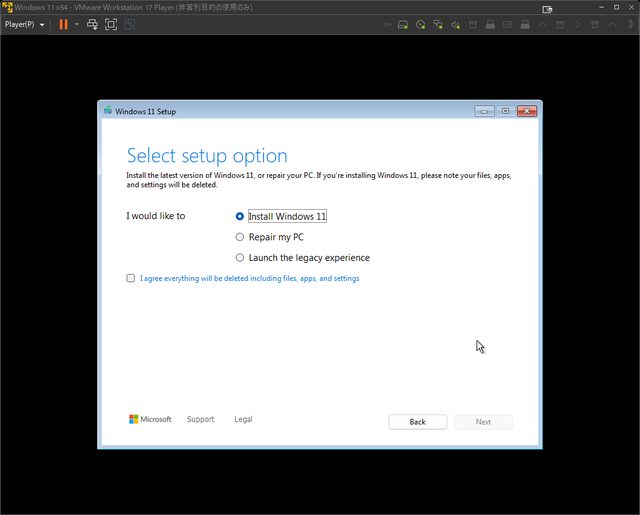Screen dimensions: 640x515
Task: Click the Windows 11 Setup title bar icon
Action: click(108, 111)
